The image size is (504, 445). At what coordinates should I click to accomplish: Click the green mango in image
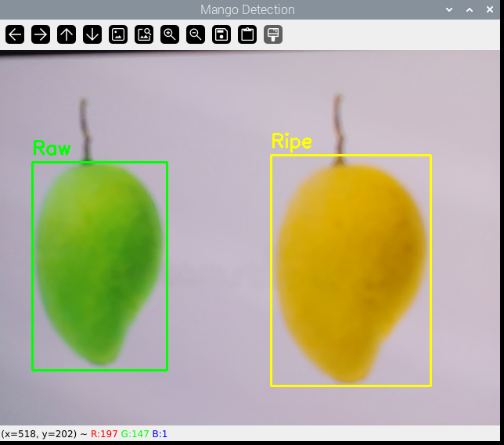tap(98, 264)
